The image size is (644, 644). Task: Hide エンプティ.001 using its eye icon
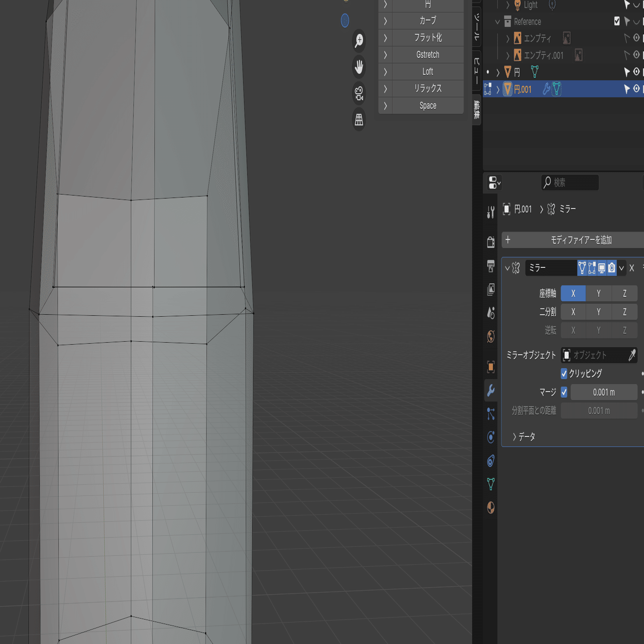(637, 54)
